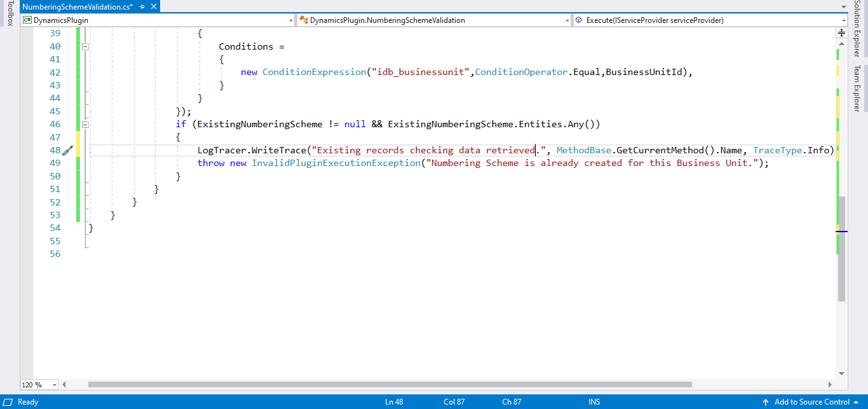The image size is (868, 409).
Task: Click the first ExistingNumberingScheme on line 46
Action: click(260, 125)
